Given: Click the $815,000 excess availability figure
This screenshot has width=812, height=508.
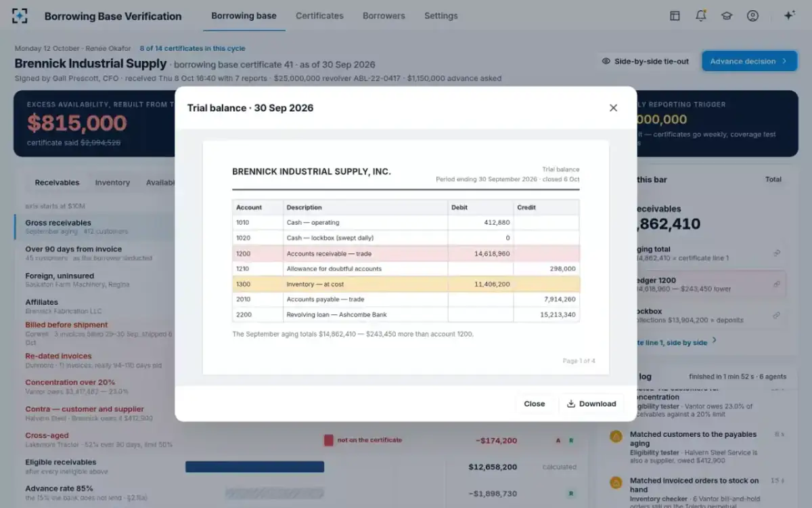Looking at the screenshot, I should click(x=76, y=123).
